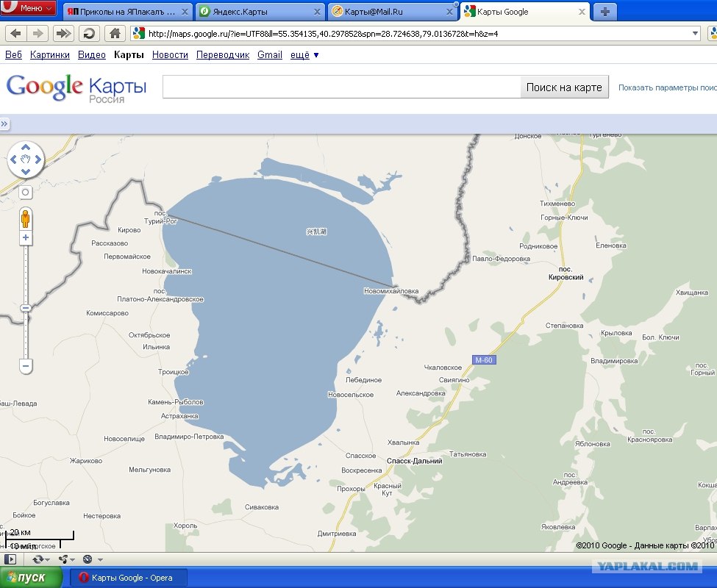Open the Видео link
Screen dimensions: 717x588
click(91, 55)
